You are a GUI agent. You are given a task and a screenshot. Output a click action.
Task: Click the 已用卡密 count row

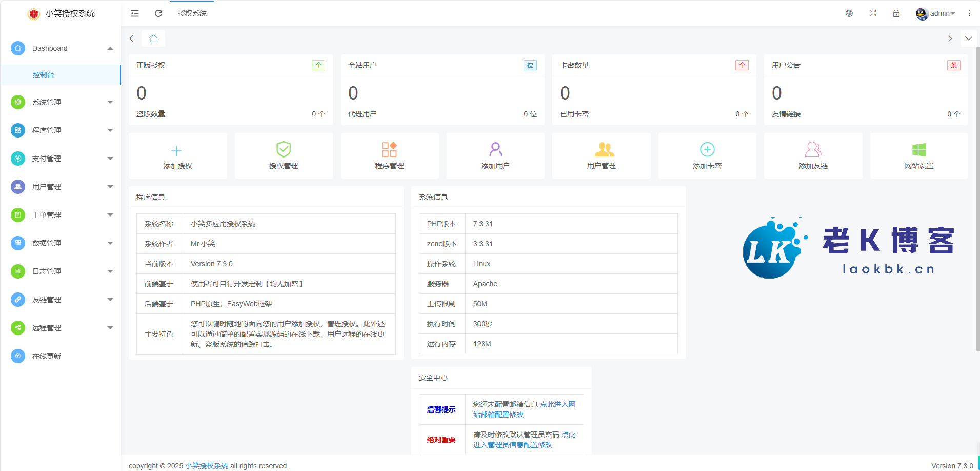pos(654,114)
